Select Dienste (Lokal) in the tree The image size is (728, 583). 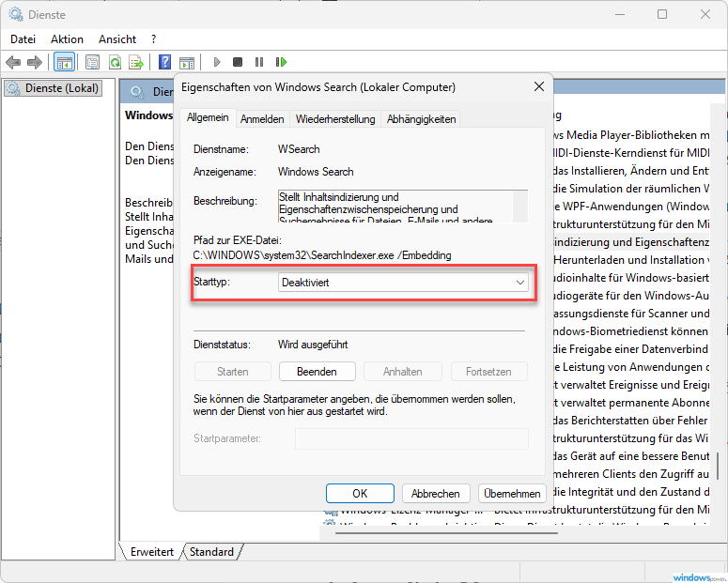tap(53, 88)
